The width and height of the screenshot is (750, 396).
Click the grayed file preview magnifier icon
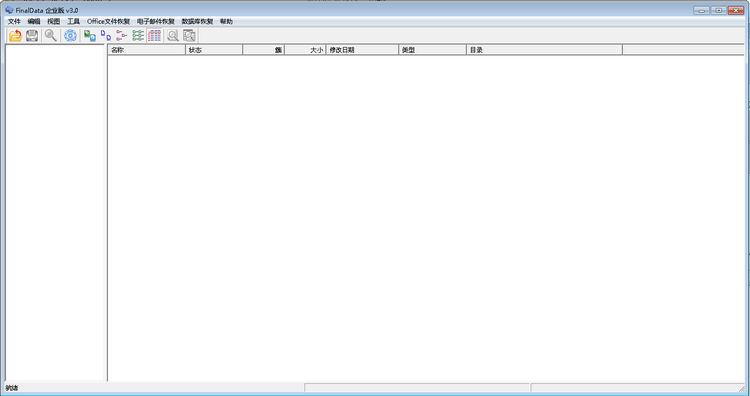pyautogui.click(x=173, y=35)
